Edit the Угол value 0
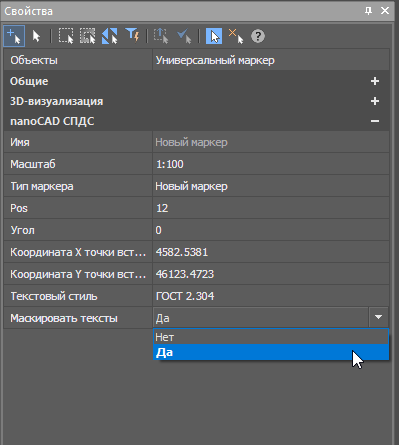This screenshot has height=445, width=399. [271, 230]
